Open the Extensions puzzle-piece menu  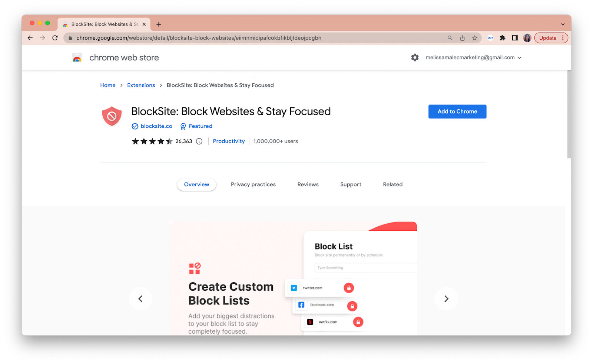(x=503, y=38)
